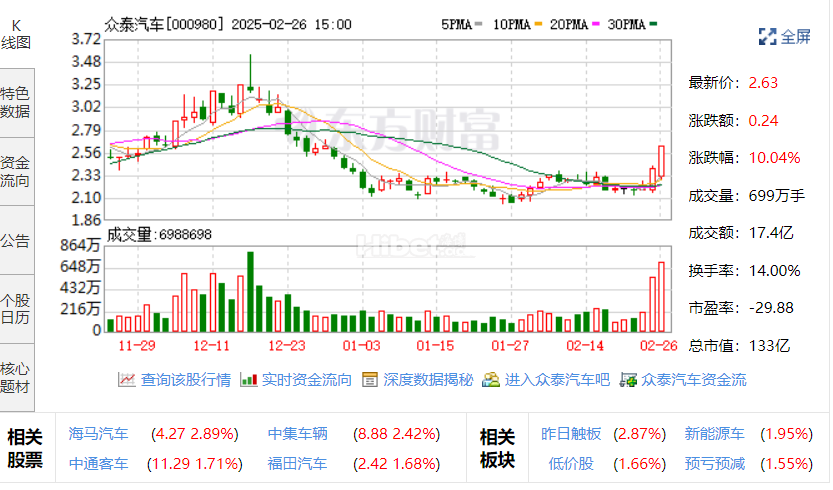This screenshot has height=490, width=833.
Task: Open the 低价股 sector link
Action: (x=571, y=464)
